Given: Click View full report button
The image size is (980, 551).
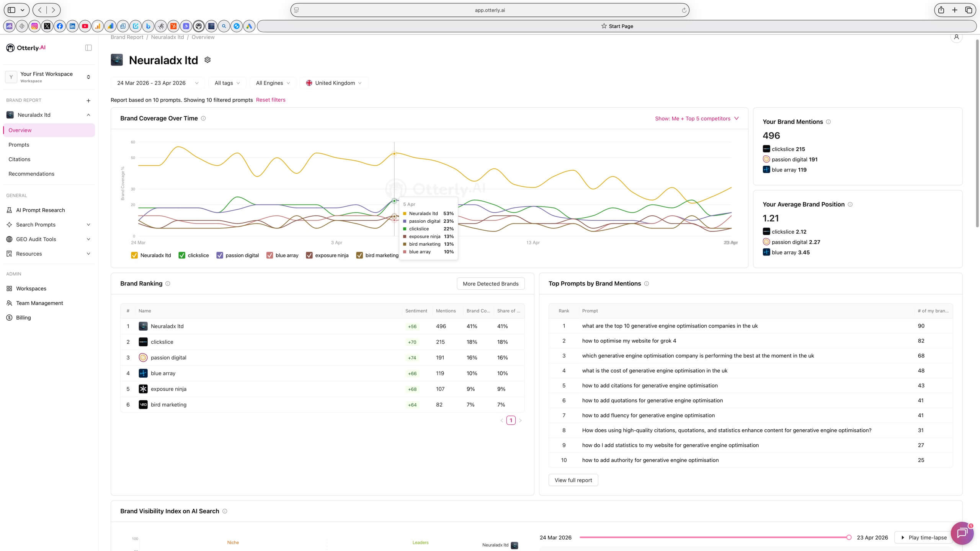Looking at the screenshot, I should [x=573, y=480].
